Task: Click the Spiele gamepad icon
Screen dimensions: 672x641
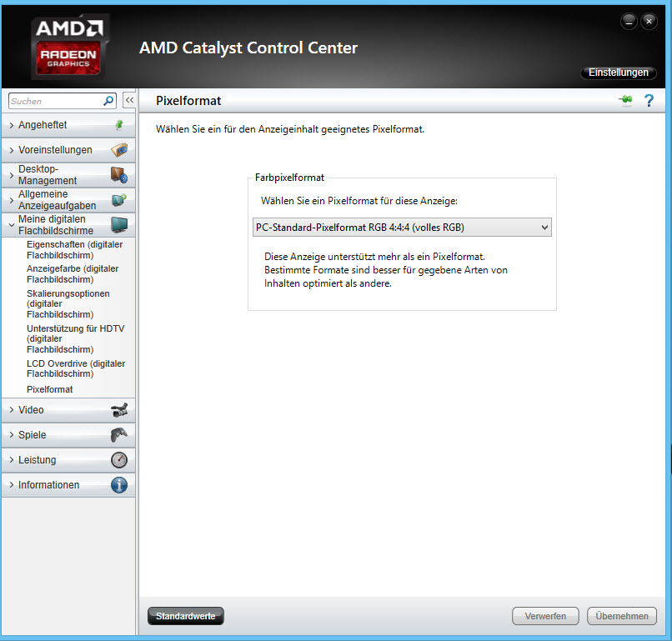Action: [119, 435]
